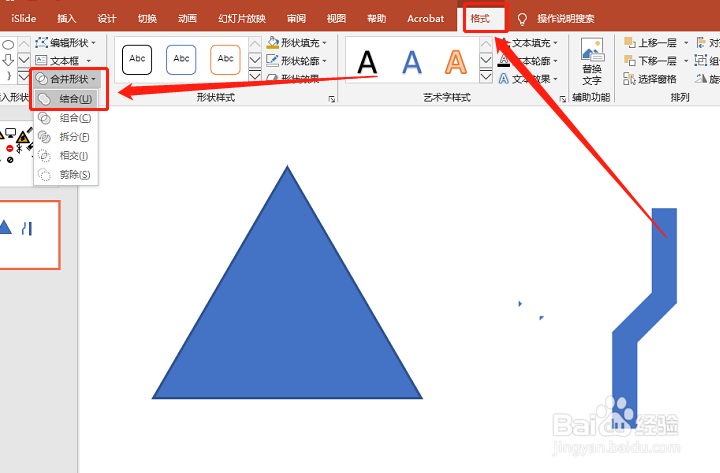This screenshot has height=473, width=720.
Task: Open the 文本效果 dropdown
Action: pos(528,79)
